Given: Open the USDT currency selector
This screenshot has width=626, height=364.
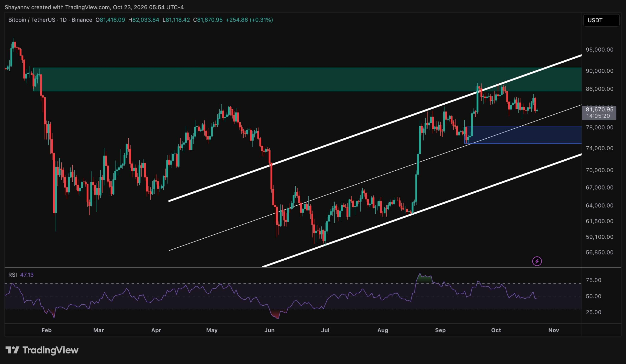Looking at the screenshot, I should tap(601, 20).
